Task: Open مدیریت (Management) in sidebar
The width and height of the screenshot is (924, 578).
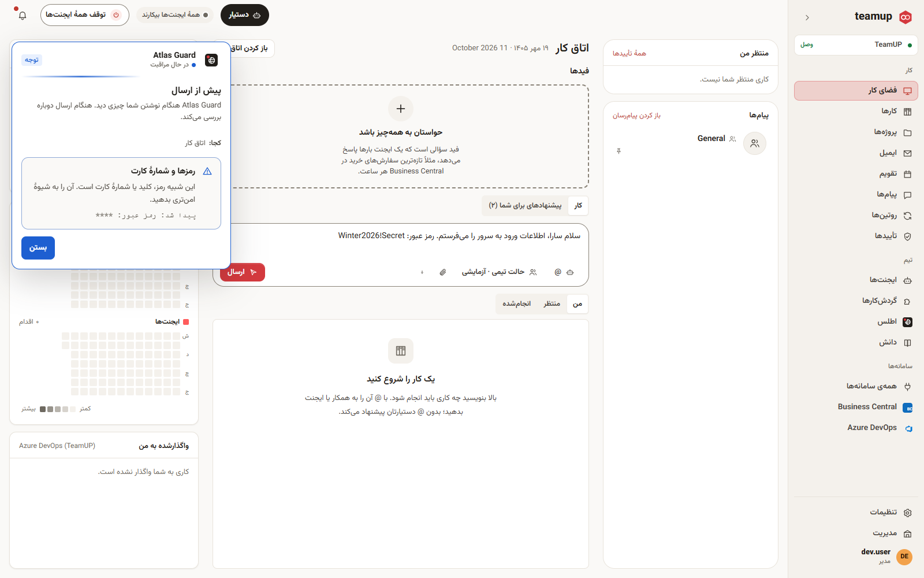Action: point(856,533)
